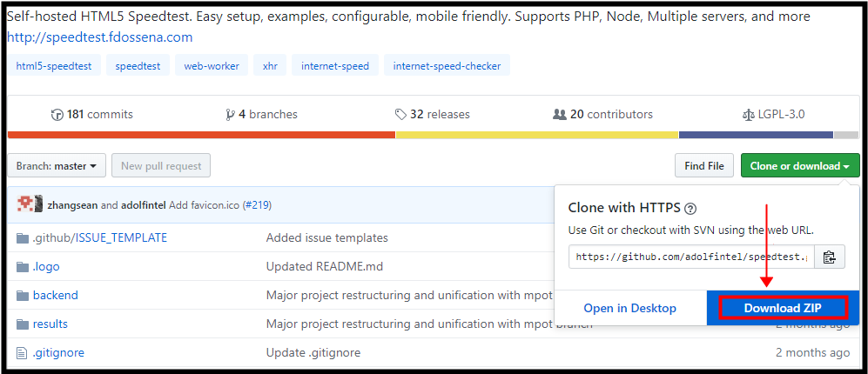The image size is (868, 374).
Task: Click the Download ZIP button
Action: coord(783,308)
